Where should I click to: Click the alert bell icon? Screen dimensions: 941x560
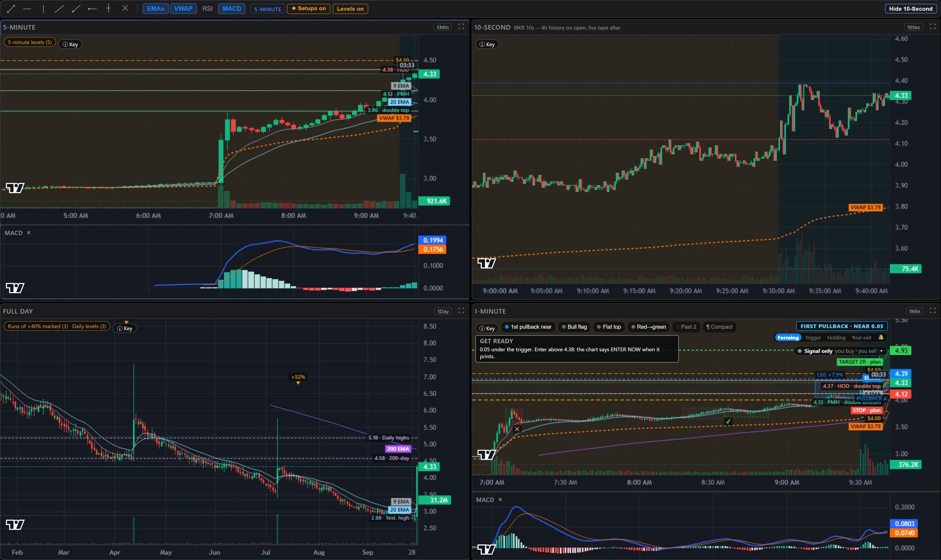coord(881,337)
